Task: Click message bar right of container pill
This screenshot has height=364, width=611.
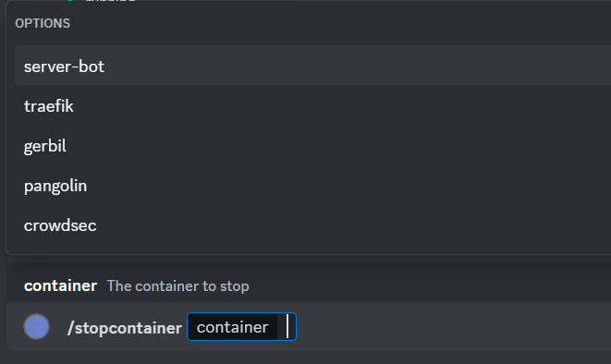Action: point(452,327)
